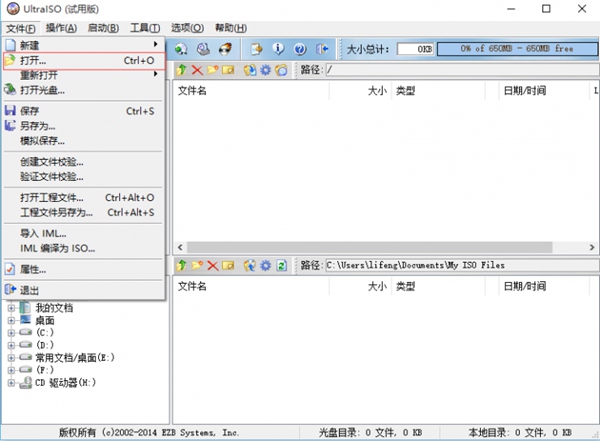This screenshot has width=600, height=441.
Task: Click the blue info icon in main toolbar
Action: pos(278,49)
